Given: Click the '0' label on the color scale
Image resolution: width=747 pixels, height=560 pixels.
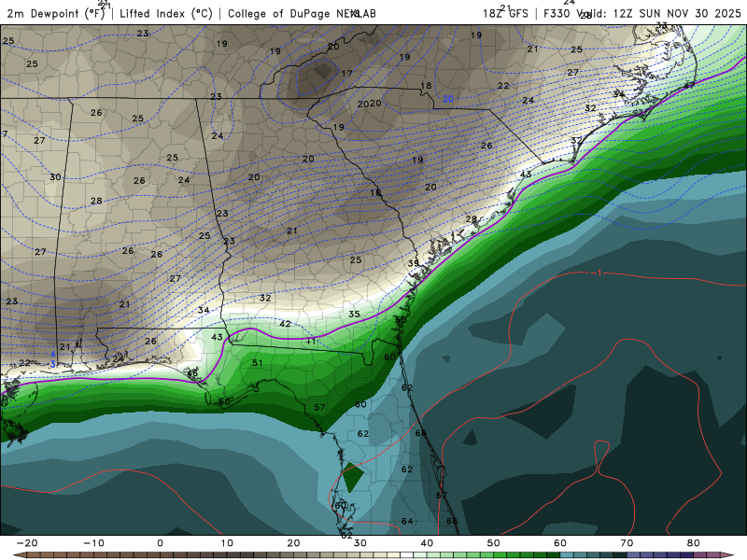Looking at the screenshot, I should (160, 543).
